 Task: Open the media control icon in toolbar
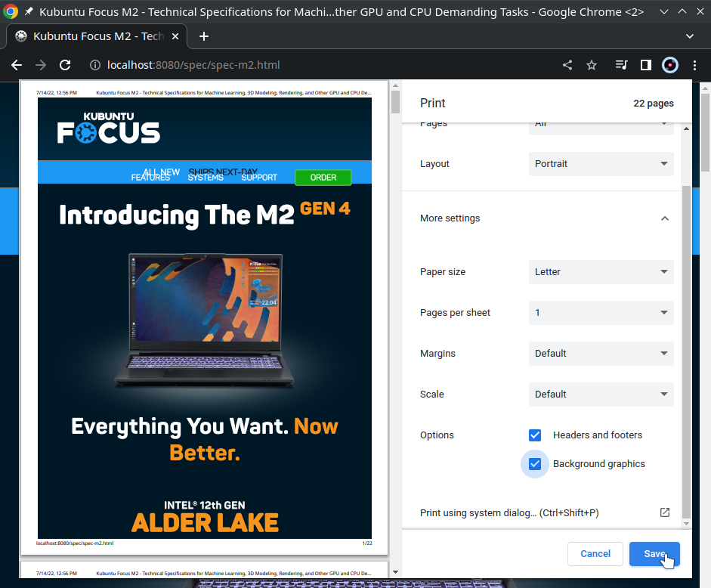pos(621,65)
